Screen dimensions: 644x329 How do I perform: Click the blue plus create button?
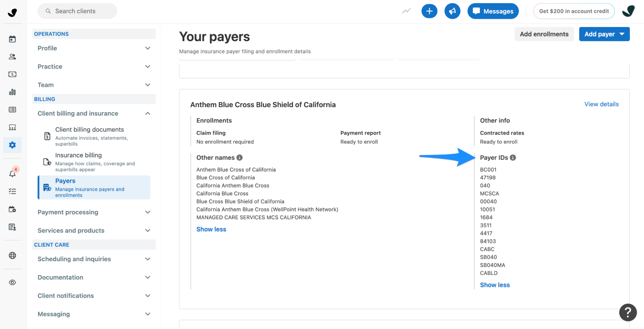[429, 11]
